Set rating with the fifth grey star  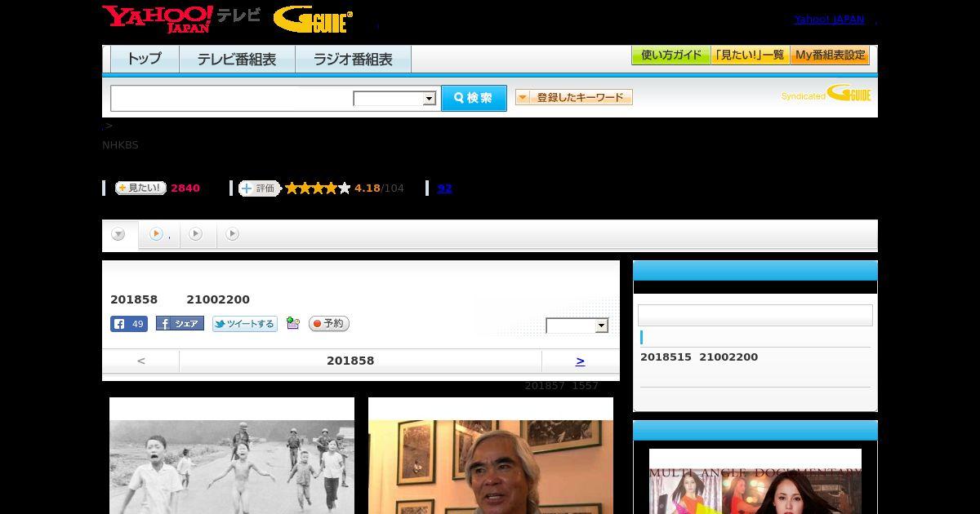click(345, 188)
